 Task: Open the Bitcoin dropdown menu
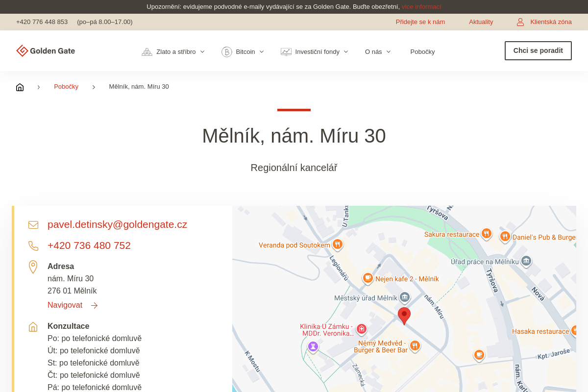(x=243, y=52)
